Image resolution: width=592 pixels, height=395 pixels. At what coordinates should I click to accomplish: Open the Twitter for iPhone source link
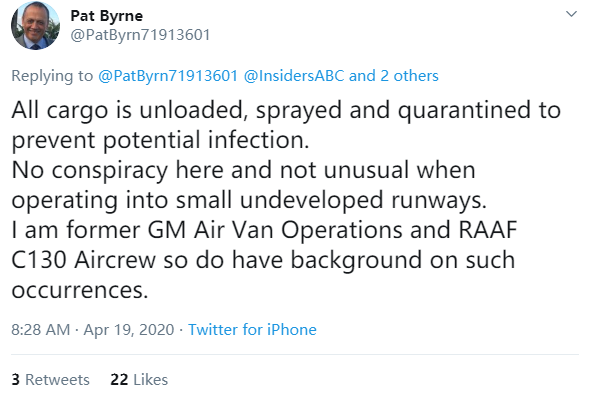[x=252, y=330]
